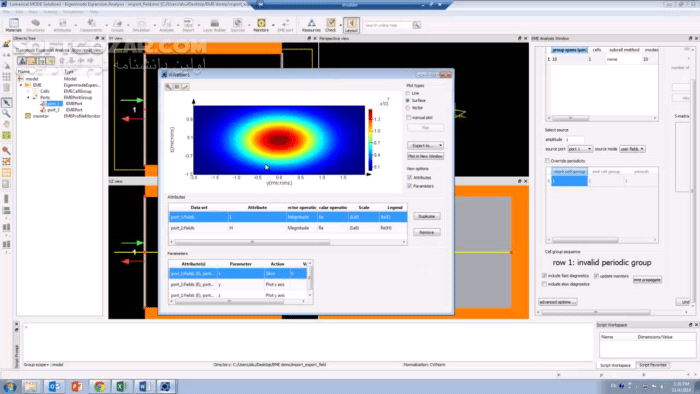700x394 pixels.
Task: Click the eme propagate button
Action: [x=647, y=280]
